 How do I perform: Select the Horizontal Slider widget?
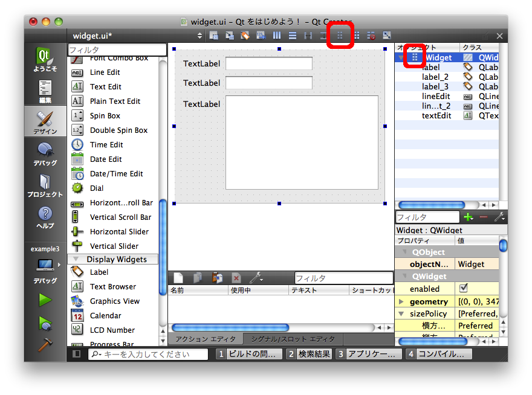click(119, 231)
